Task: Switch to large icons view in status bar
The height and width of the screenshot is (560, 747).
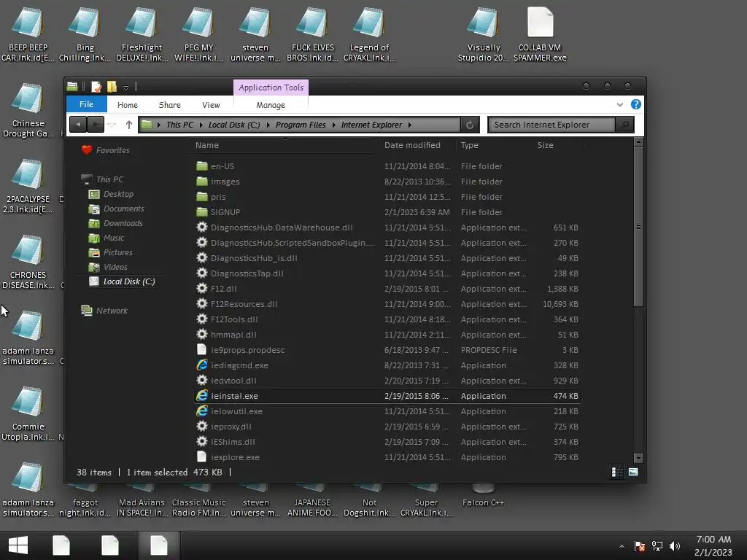Action: click(633, 472)
